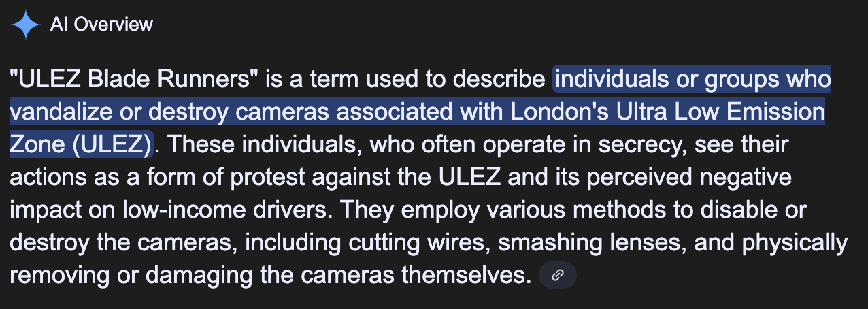
Task: Click the words 'is a term used to describe'
Action: pyautogui.click(x=405, y=80)
